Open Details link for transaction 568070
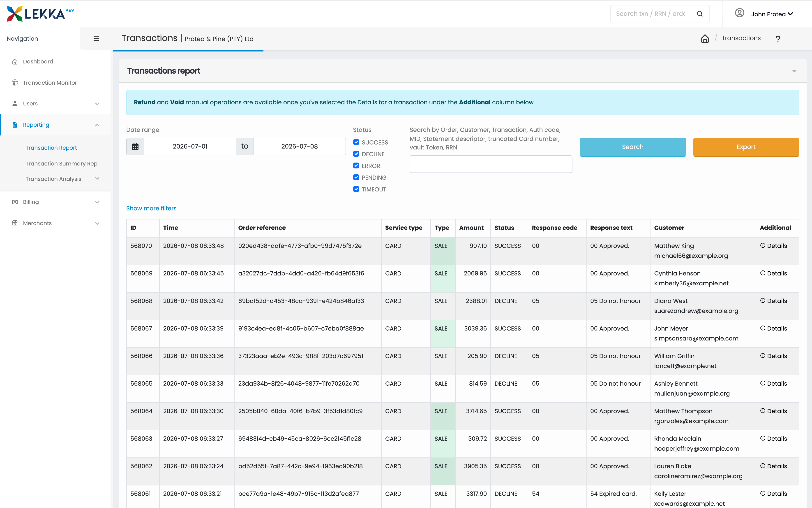This screenshot has width=812, height=508. [777, 246]
